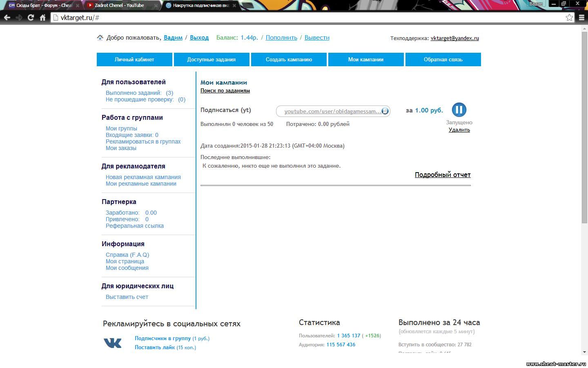Image resolution: width=588 pixels, height=368 pixels.
Task: Open Новая рекламная кампания link
Action: tap(143, 177)
